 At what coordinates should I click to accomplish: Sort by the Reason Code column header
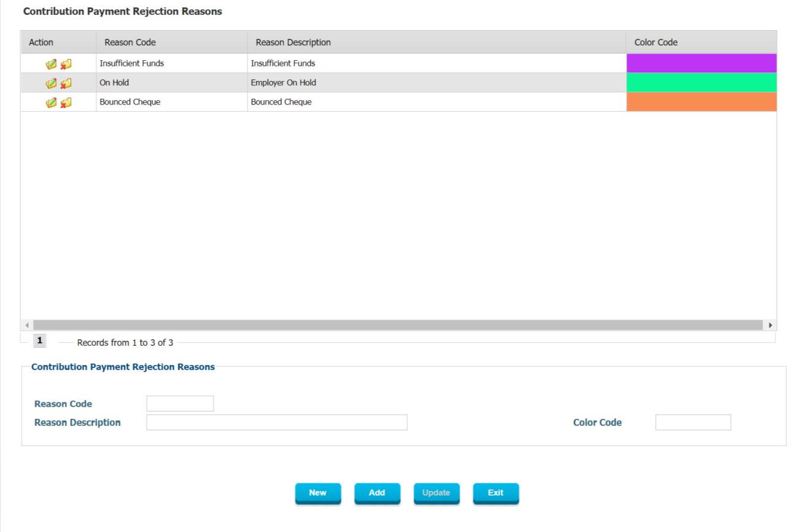click(x=172, y=42)
